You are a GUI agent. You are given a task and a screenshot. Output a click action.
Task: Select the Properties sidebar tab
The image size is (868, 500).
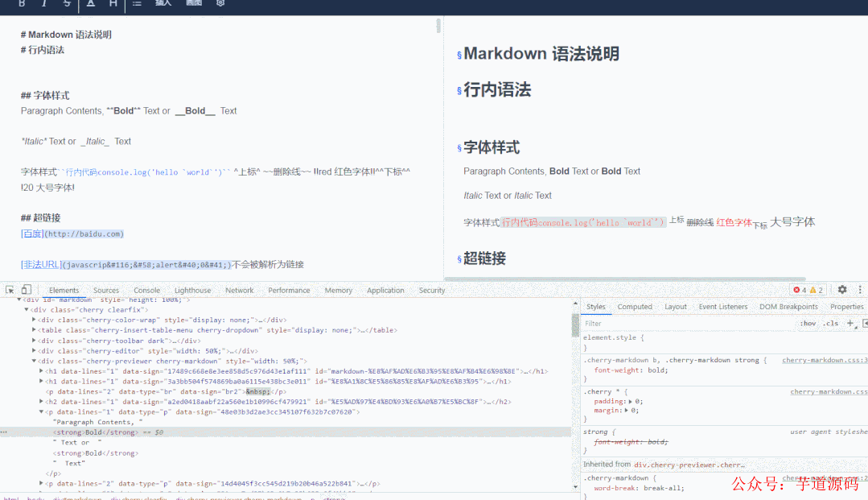tap(846, 307)
